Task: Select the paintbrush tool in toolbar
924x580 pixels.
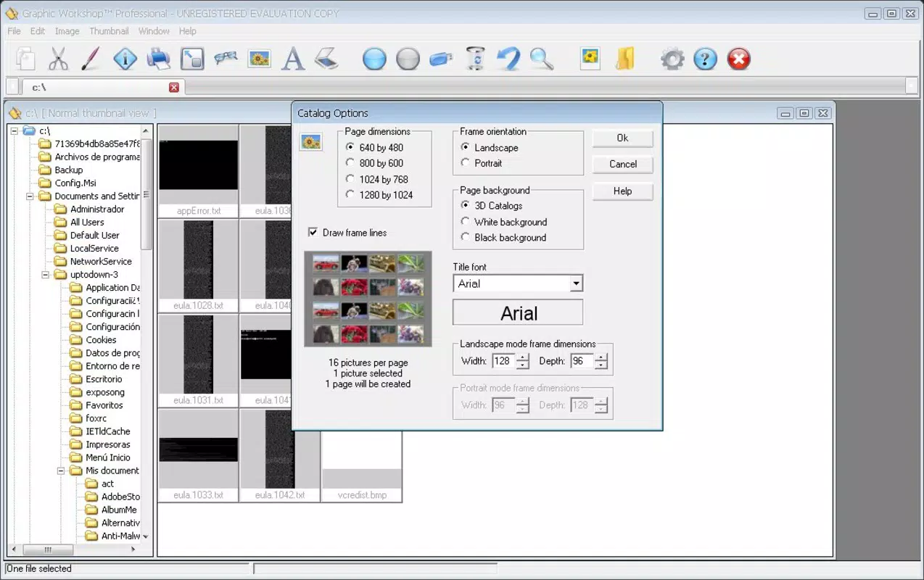Action: coord(91,59)
